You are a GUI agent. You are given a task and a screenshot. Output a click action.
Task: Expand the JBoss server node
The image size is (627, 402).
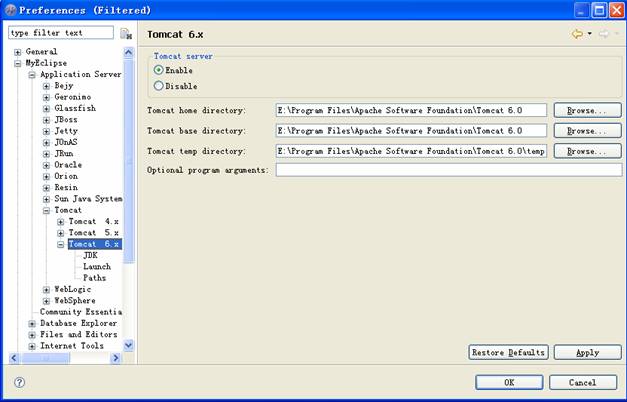(46, 120)
